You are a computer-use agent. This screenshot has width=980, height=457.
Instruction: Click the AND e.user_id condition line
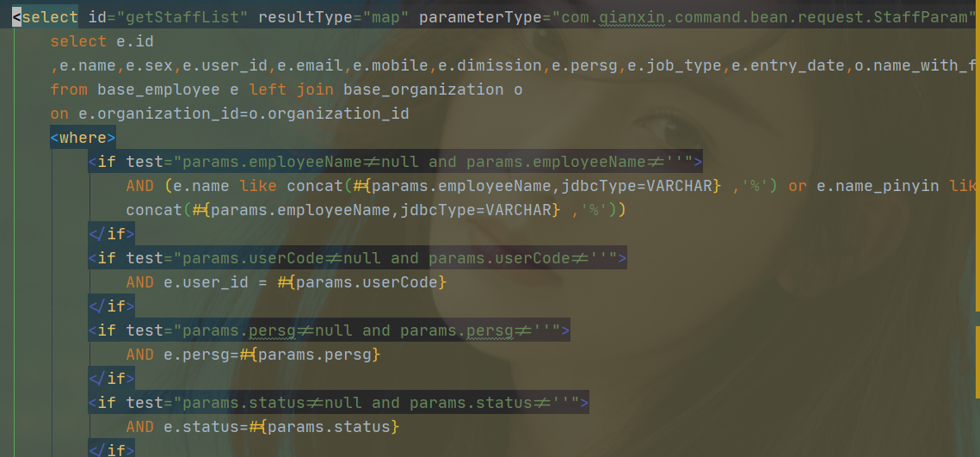coord(286,282)
